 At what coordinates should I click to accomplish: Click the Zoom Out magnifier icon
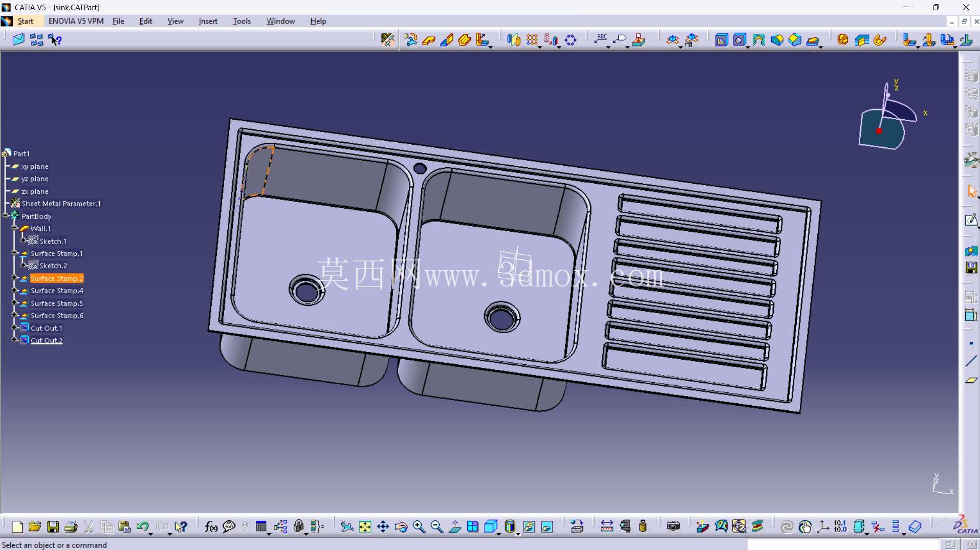[437, 526]
